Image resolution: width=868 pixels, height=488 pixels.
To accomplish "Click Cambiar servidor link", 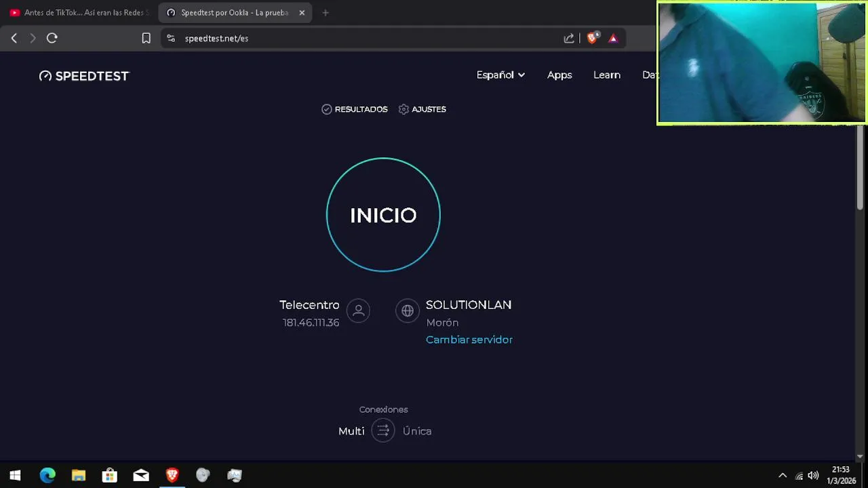I will pos(469,340).
